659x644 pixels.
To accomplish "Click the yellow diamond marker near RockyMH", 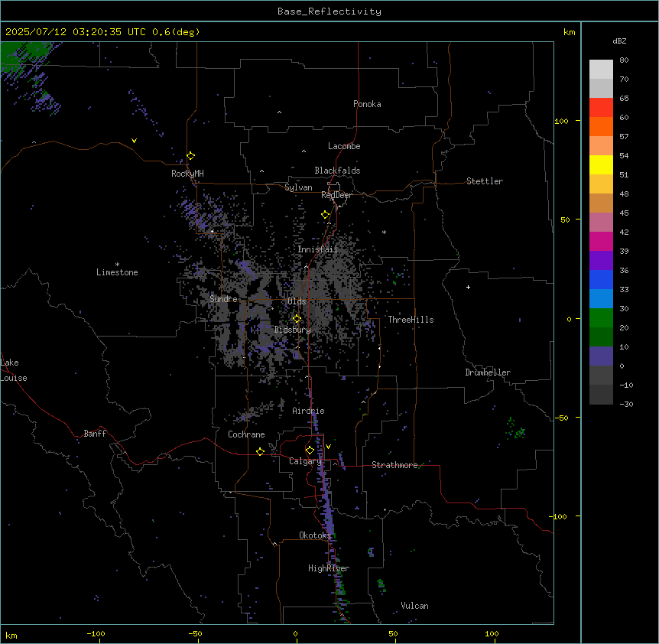I will point(191,156).
